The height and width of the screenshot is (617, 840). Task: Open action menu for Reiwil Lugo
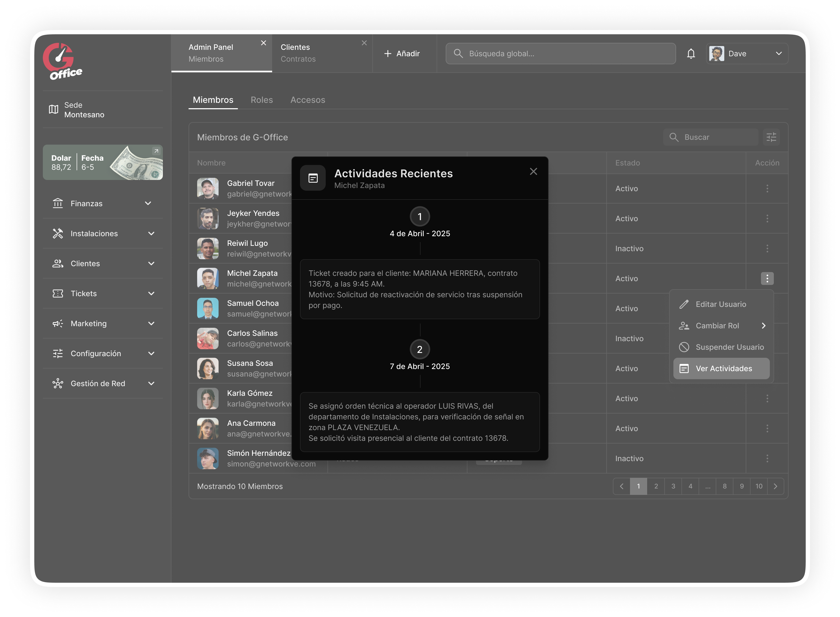[767, 248]
